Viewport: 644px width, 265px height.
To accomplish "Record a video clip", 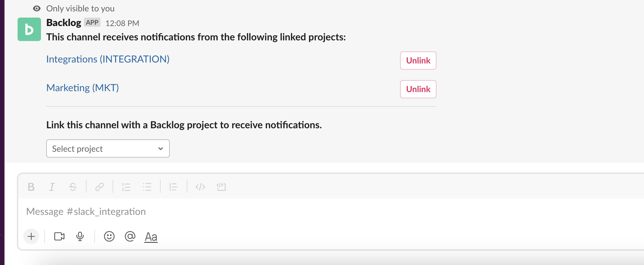I will point(59,237).
